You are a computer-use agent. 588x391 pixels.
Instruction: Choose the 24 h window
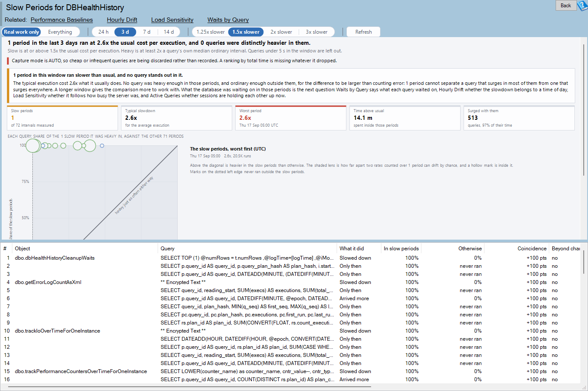(x=104, y=32)
